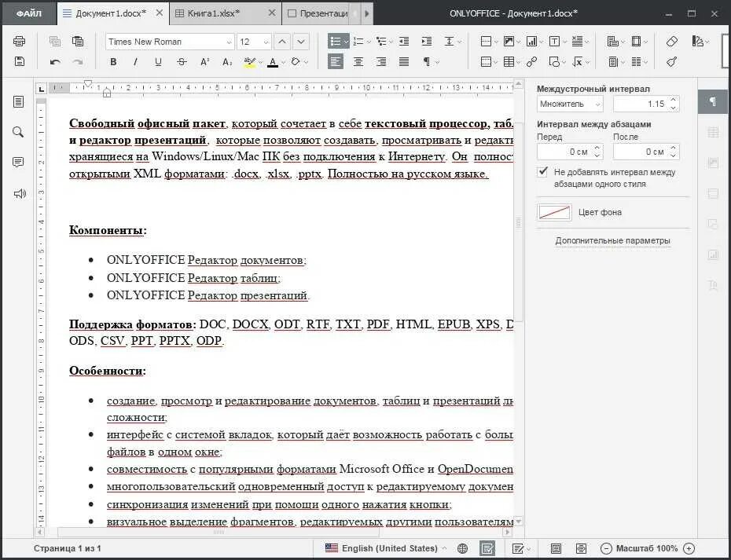The height and width of the screenshot is (560, 731).
Task: Switch to the Книга1.xlsx tab
Action: (214, 13)
